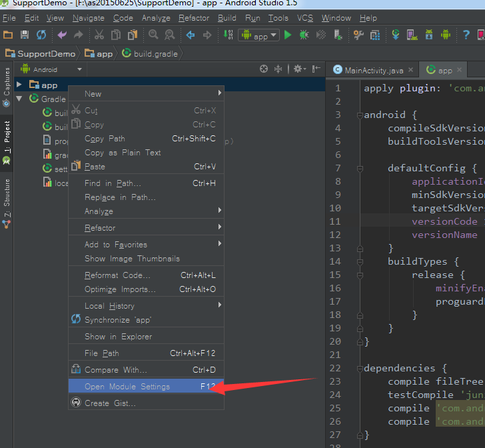Click app in the breadcrumb path
The width and height of the screenshot is (485, 448).
point(105,53)
